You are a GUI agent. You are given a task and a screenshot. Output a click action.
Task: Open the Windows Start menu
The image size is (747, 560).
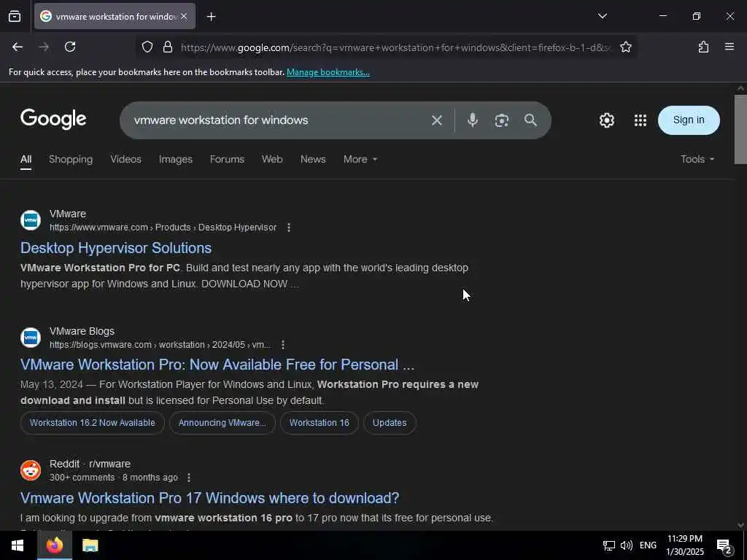18,545
